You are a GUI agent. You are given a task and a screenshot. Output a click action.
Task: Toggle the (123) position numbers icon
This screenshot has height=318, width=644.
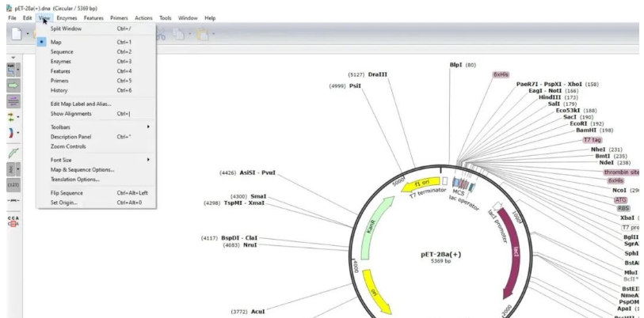(x=13, y=184)
